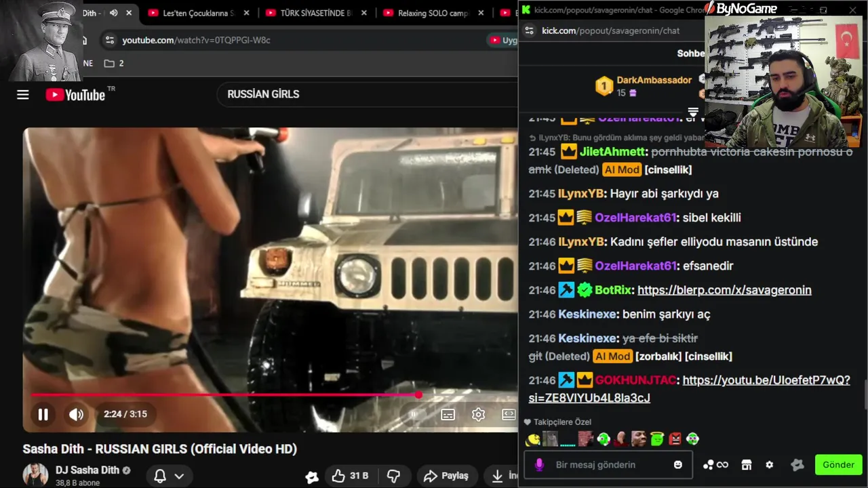The height and width of the screenshot is (488, 868).
Task: Mute the YouTube player volume
Action: pos(76,414)
